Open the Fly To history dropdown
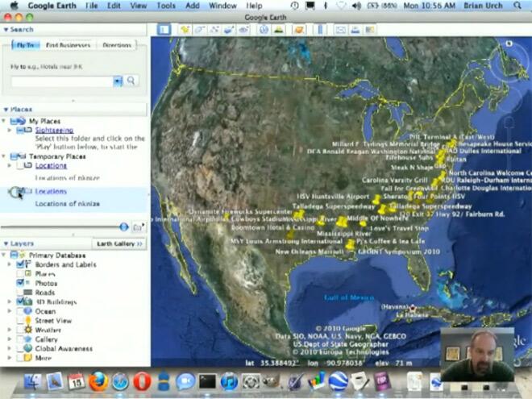Screen dimensions: 532x399 click(118, 81)
